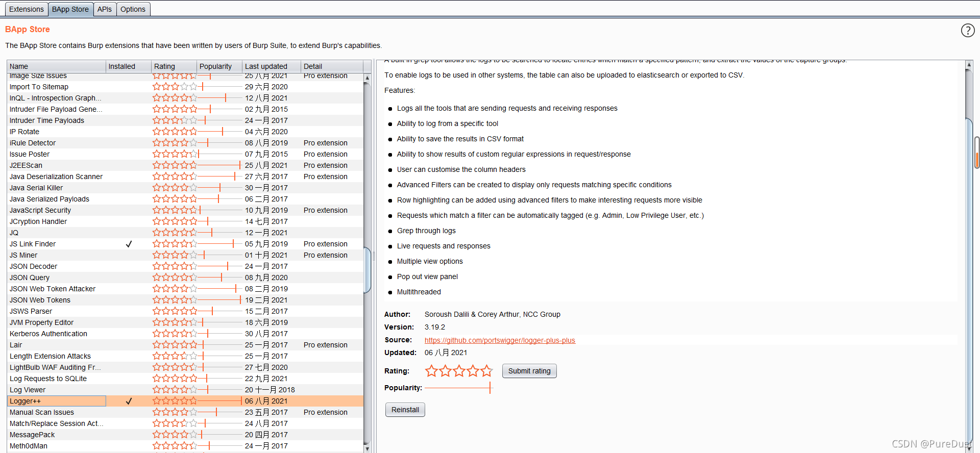Click installed checkmark for Logger++ row
Screen dimensions: 980x453
(129, 401)
